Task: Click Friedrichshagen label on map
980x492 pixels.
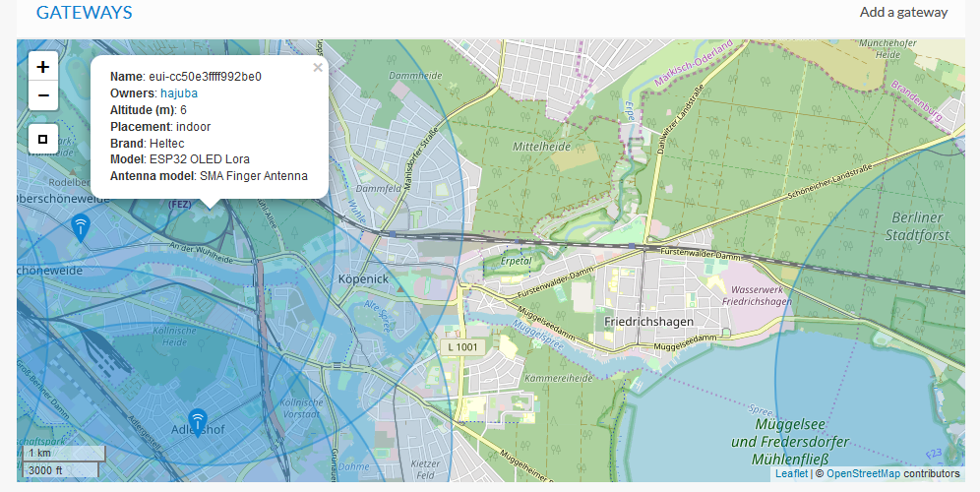Action: 648,322
